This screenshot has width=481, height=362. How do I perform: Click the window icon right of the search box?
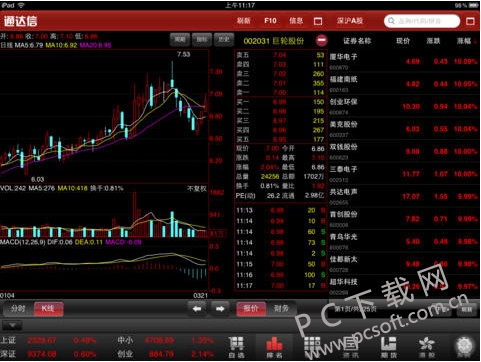(x=470, y=21)
